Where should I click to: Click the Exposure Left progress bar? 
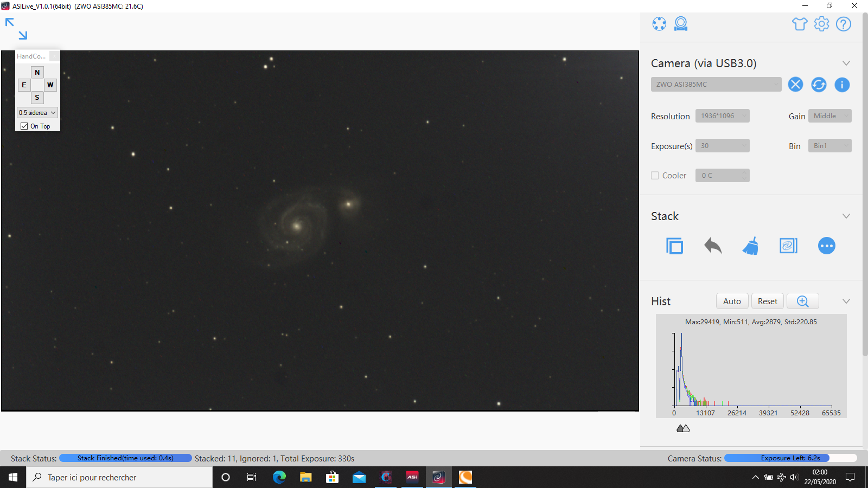790,458
